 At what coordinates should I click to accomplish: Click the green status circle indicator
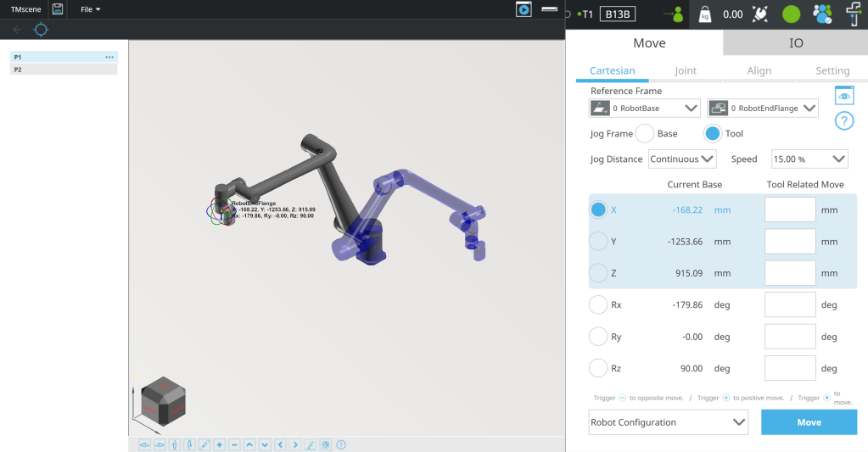point(791,14)
